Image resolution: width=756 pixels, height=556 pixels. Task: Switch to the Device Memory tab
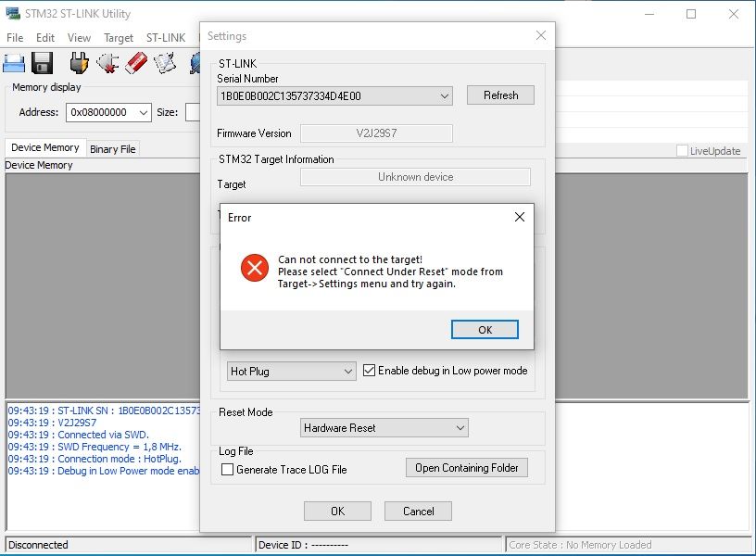pos(45,147)
